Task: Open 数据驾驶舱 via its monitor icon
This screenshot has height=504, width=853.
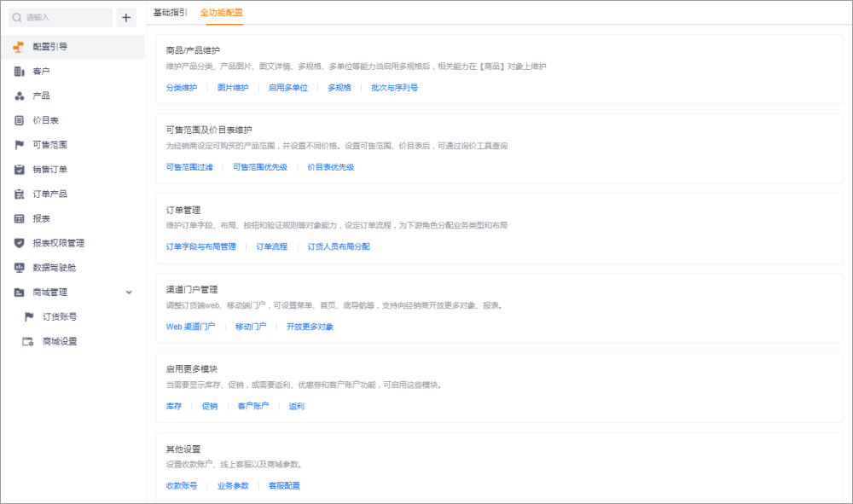Action: click(19, 268)
